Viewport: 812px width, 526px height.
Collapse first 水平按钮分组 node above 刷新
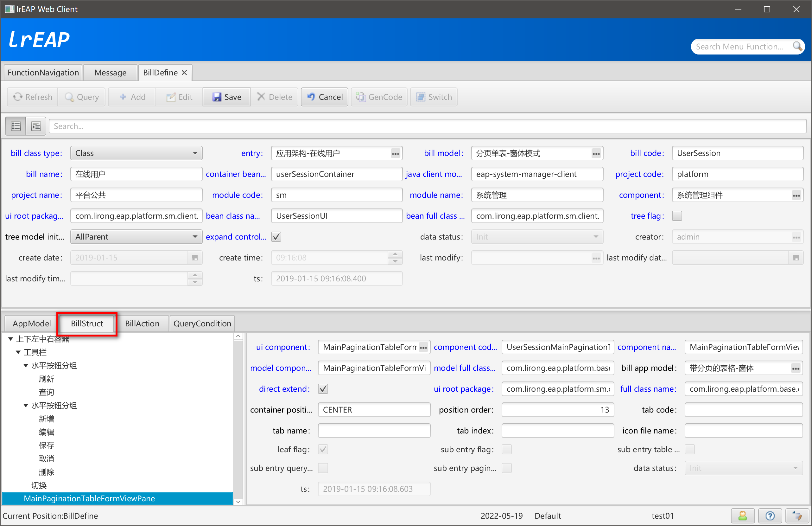[26, 366]
